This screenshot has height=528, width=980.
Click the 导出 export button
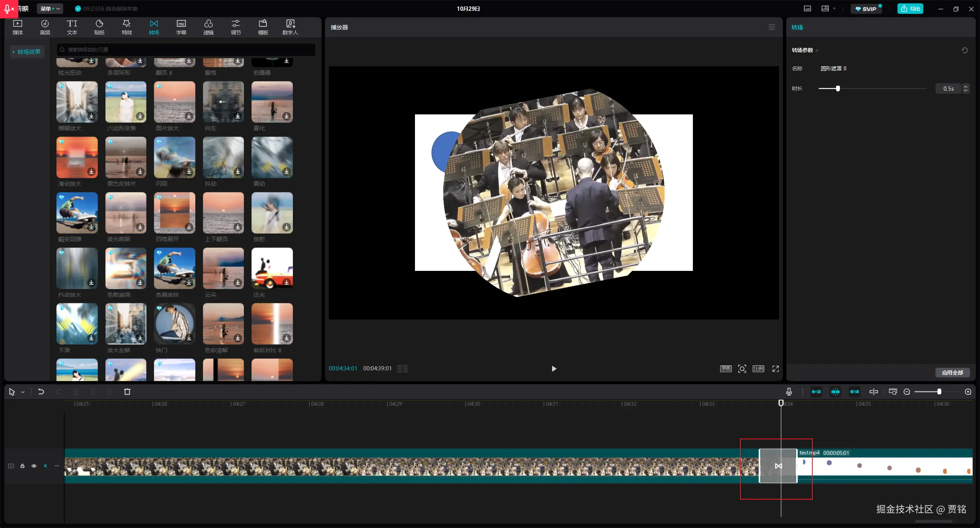(x=910, y=8)
